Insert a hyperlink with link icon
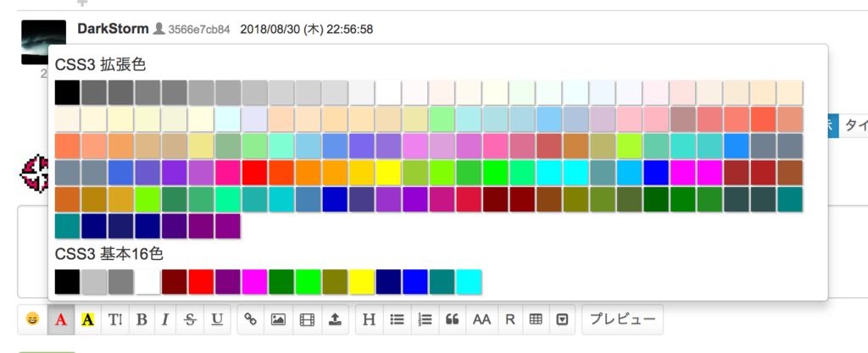 pyautogui.click(x=251, y=320)
